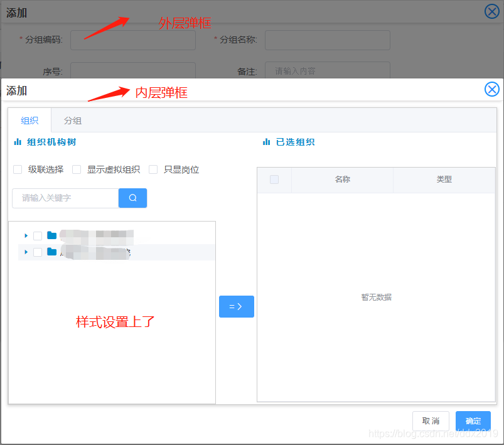Enable the 级联选择 checkbox
The height and width of the screenshot is (445, 504).
[17, 169]
